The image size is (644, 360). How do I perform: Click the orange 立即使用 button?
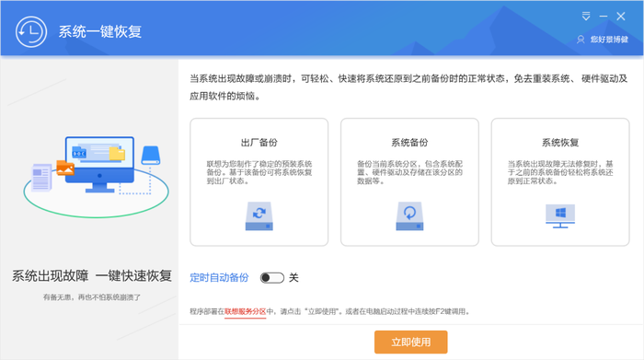tap(410, 342)
